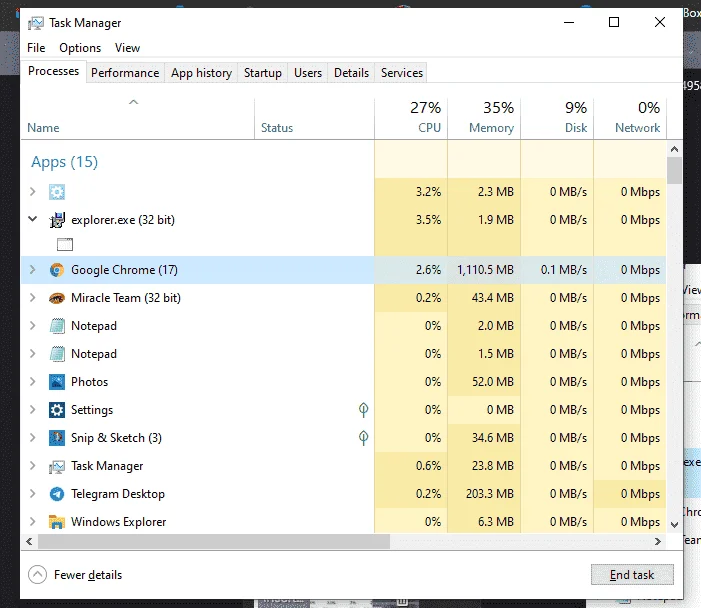Screen dimensions: 701x608
Task: Select the Processes tab
Action: tap(54, 71)
